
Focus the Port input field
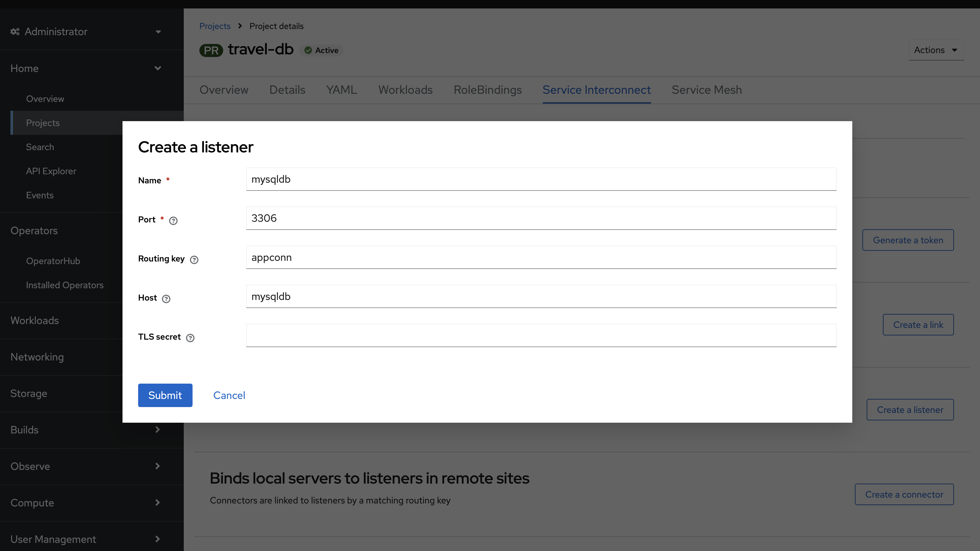(x=541, y=218)
